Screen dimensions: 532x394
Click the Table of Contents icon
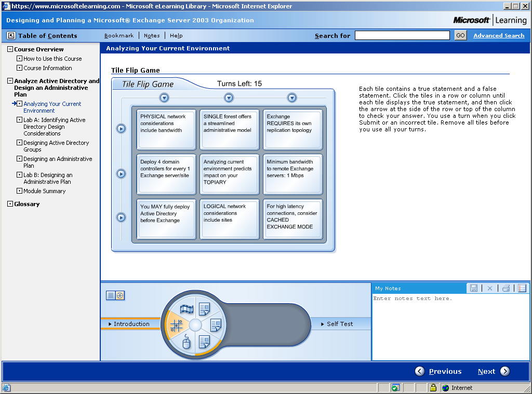(11, 36)
